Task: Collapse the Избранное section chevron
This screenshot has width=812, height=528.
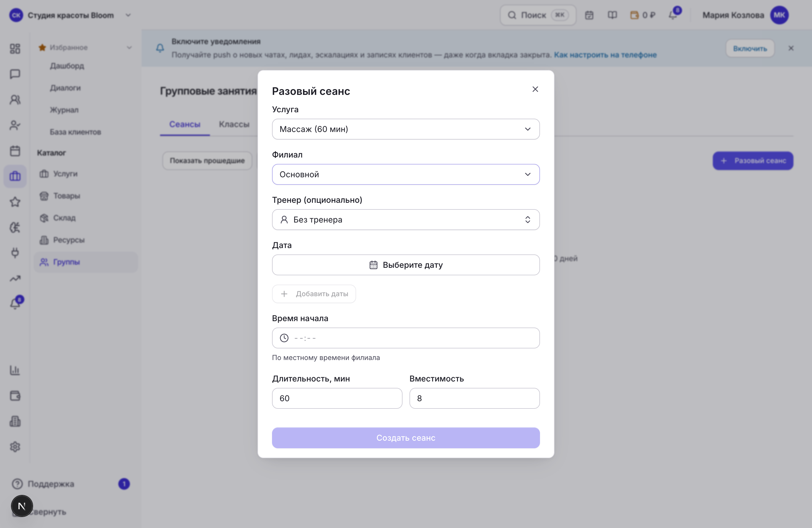Action: click(129, 48)
